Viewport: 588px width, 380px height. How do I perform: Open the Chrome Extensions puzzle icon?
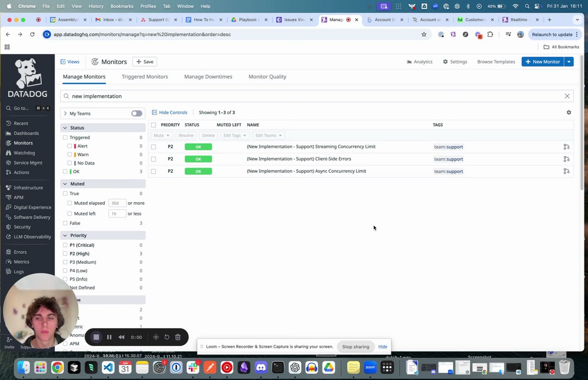(490, 34)
